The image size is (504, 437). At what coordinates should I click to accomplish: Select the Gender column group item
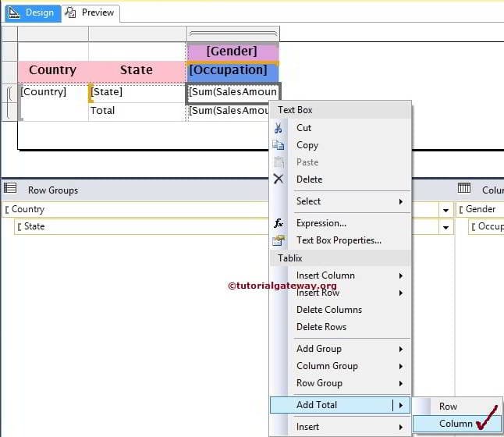481,210
